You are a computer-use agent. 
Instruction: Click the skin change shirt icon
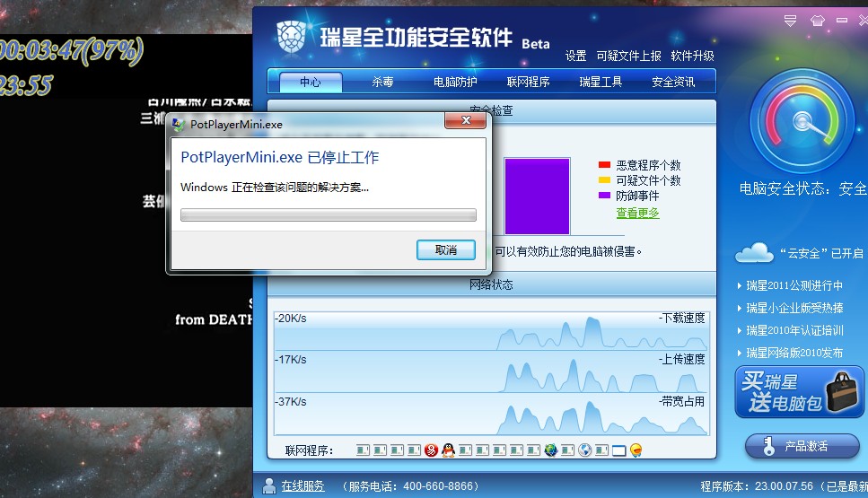tap(818, 21)
